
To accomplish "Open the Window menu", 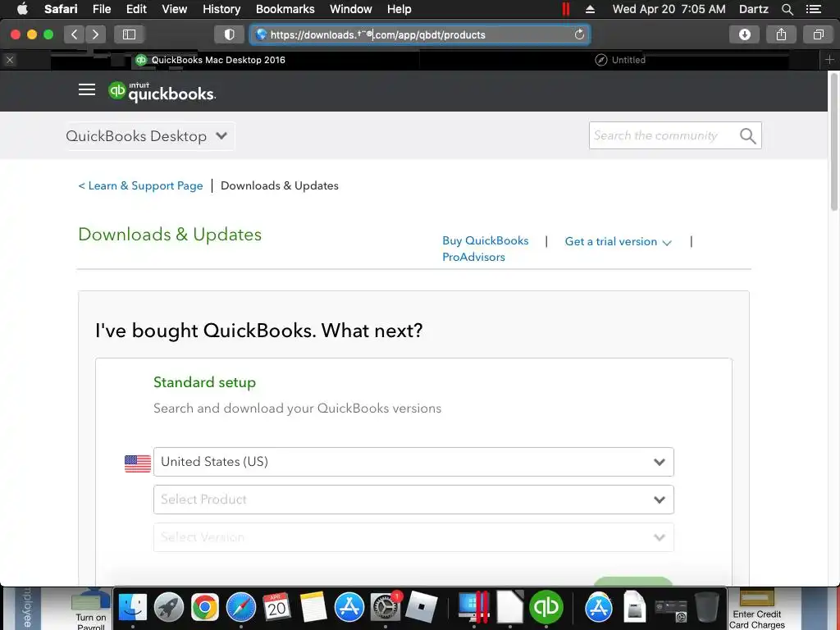I will 351,9.
